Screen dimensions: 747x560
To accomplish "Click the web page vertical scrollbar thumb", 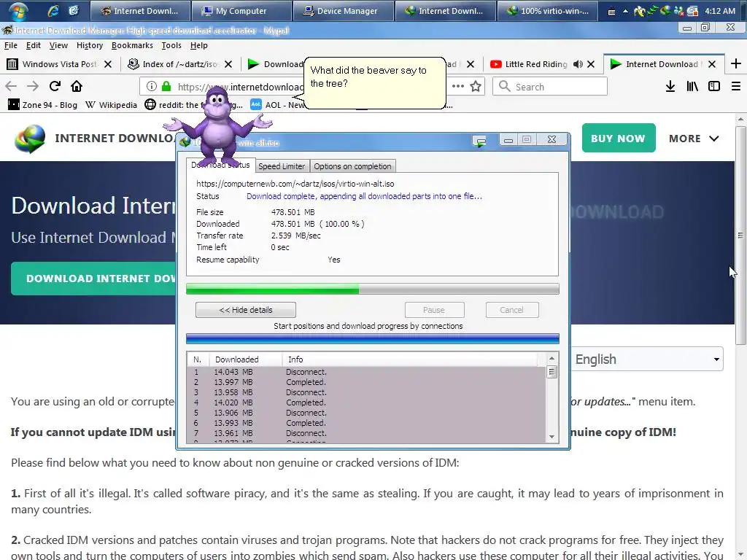I will [x=740, y=236].
